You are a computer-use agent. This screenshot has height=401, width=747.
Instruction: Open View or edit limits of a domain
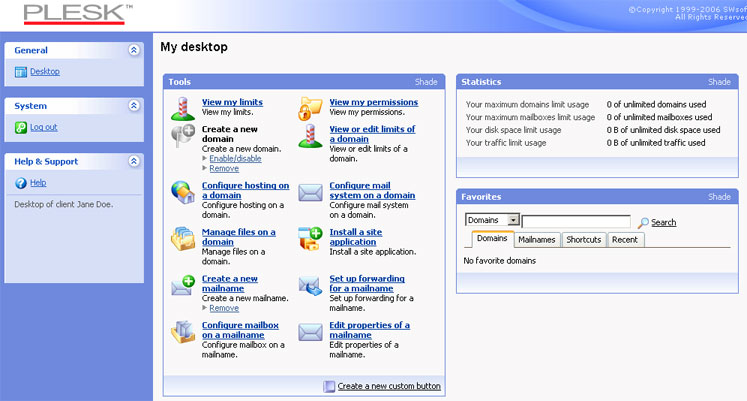(x=372, y=134)
